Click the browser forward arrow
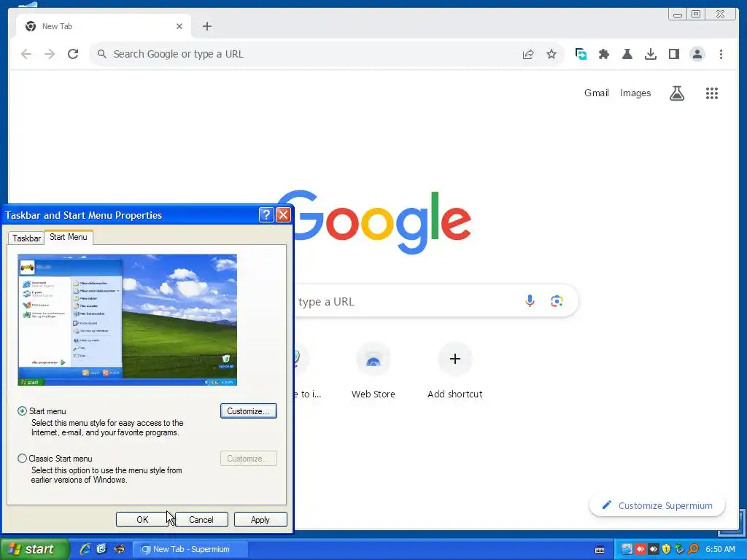This screenshot has height=560, width=747. (x=50, y=54)
